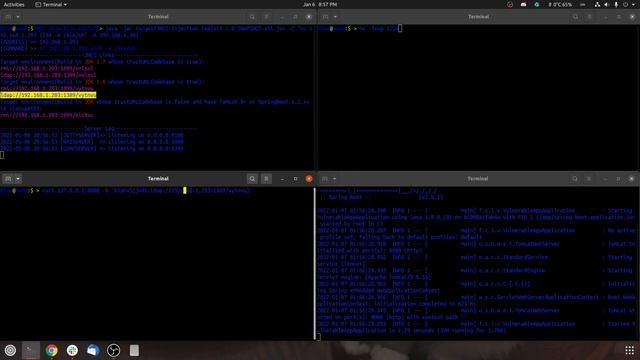Open search in Spring Boot log terminal
640x360 pixels.
(x=575, y=179)
